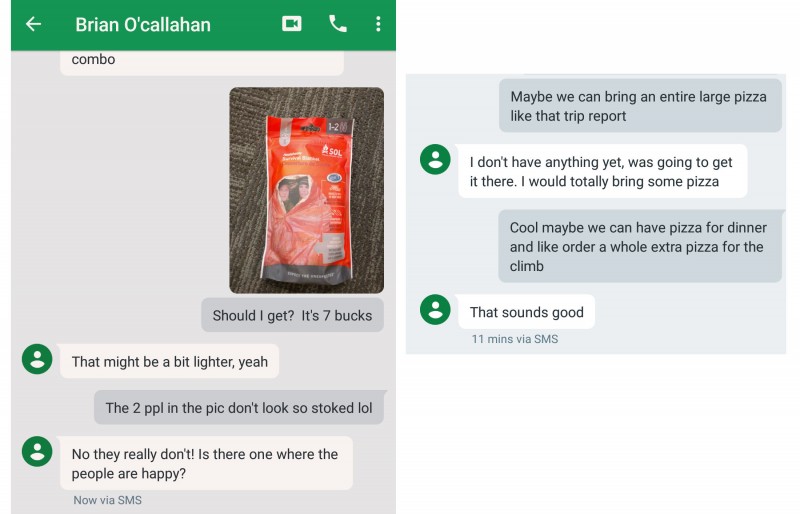Image resolution: width=800 pixels, height=514 pixels.
Task: Tap 'I would totally bring some pizza' bubble
Action: click(x=603, y=172)
